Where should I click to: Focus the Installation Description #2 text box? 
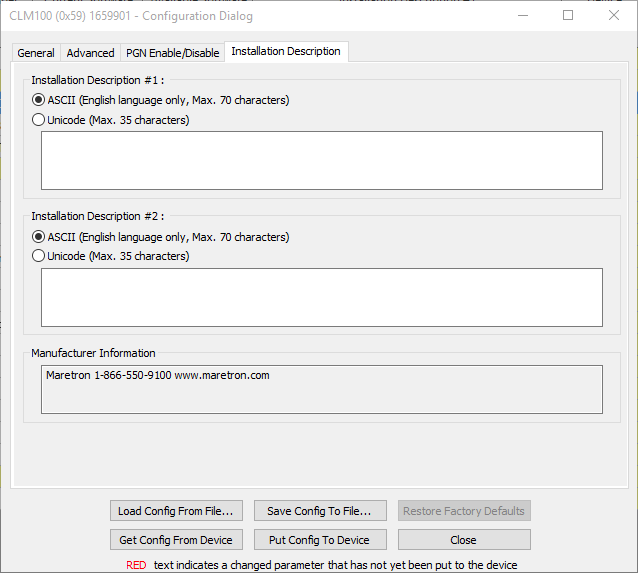coord(321,297)
